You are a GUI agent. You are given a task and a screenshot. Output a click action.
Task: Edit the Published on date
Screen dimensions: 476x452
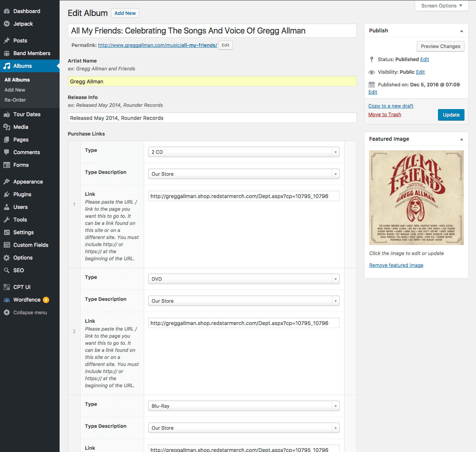click(373, 92)
